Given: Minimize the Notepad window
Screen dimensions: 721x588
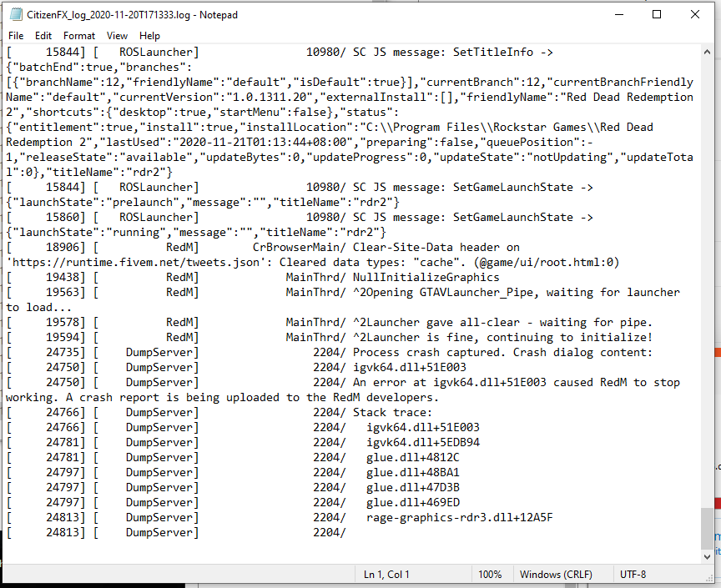Looking at the screenshot, I should click(x=619, y=14).
